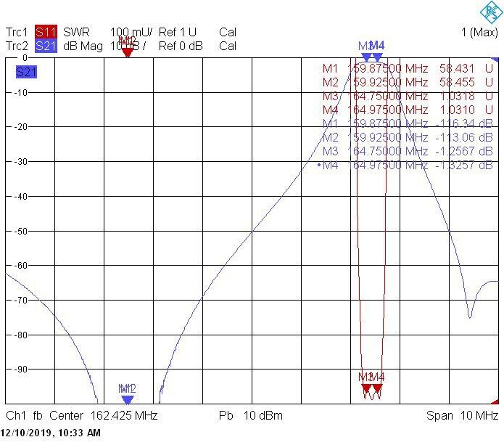Image resolution: width=504 pixels, height=445 pixels.
Task: Click blue reference marker at top-right of graph
Action: click(x=495, y=60)
